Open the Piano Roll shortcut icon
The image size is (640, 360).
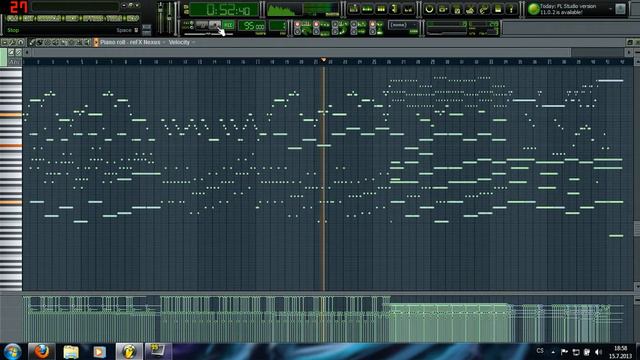pyautogui.click(x=381, y=9)
